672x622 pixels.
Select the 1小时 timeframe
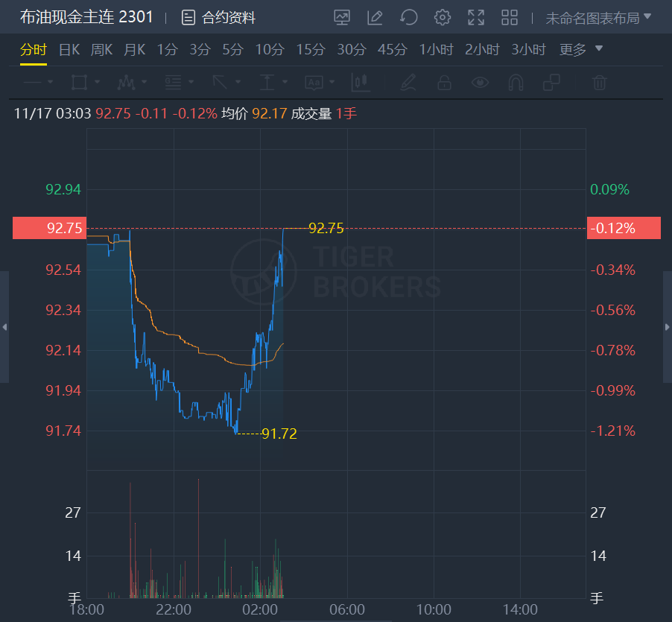(x=436, y=50)
